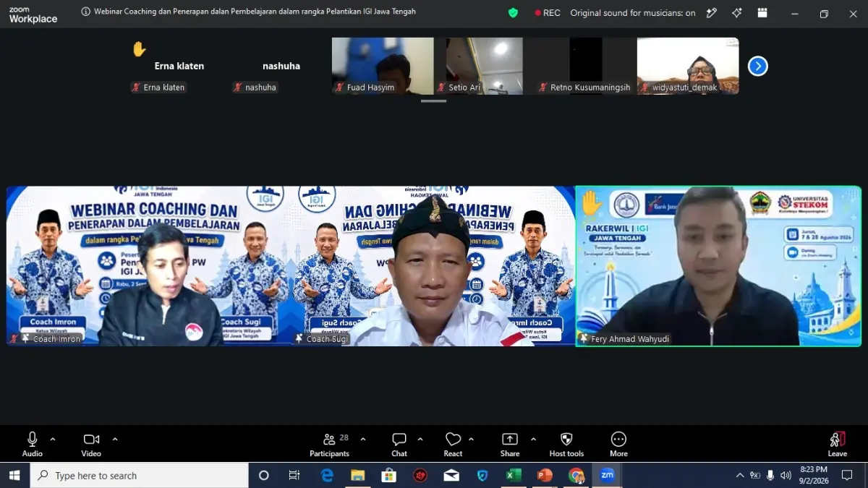Open Microsoft Edge from taskbar
868x488 pixels.
pos(327,475)
